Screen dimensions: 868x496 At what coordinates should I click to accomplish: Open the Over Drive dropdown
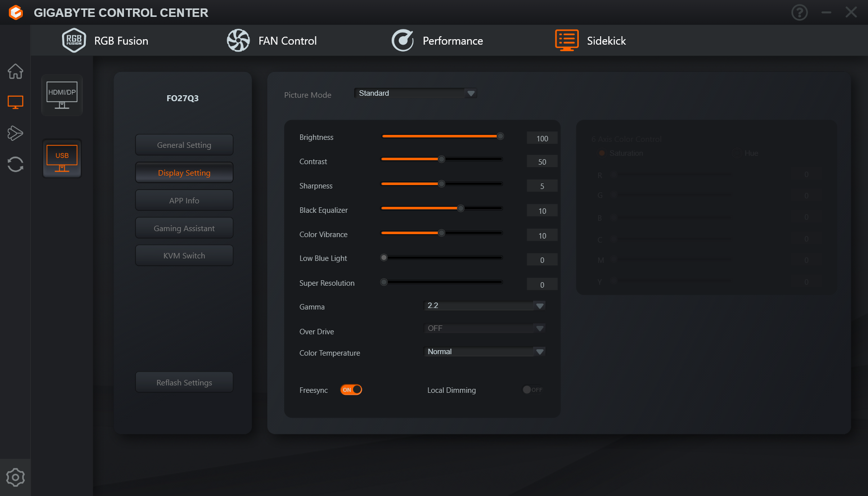click(x=485, y=328)
